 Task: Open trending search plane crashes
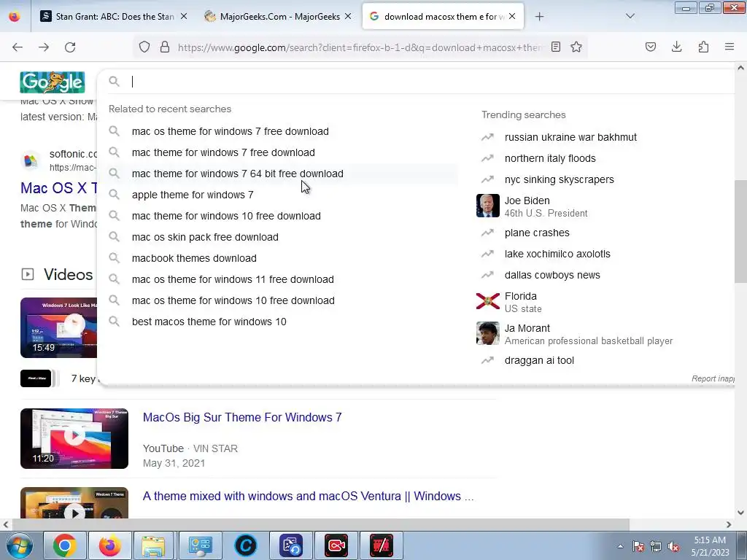coord(537,233)
